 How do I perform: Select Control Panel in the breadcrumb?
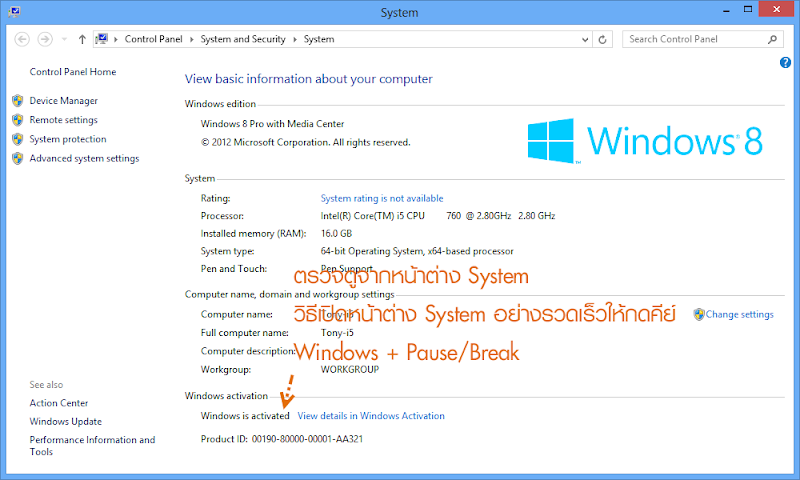[x=154, y=39]
